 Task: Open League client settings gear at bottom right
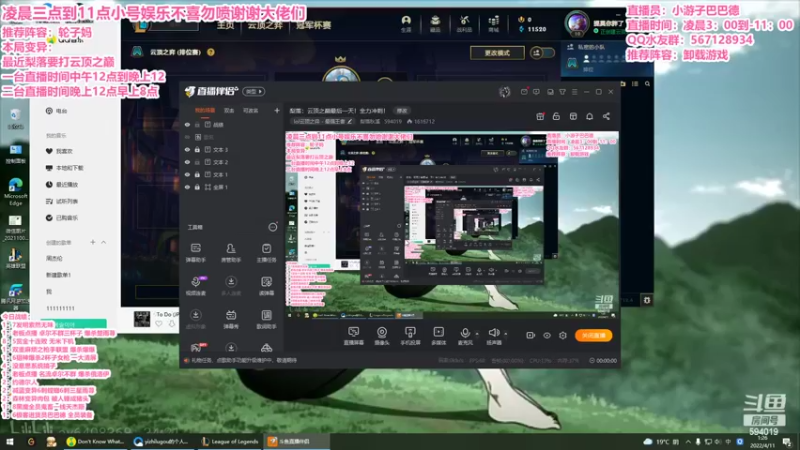[647, 300]
